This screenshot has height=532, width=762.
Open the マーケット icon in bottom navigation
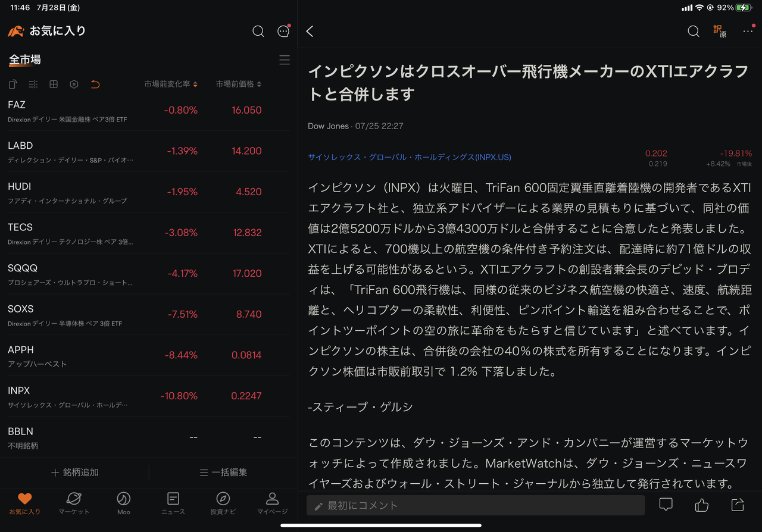[74, 500]
